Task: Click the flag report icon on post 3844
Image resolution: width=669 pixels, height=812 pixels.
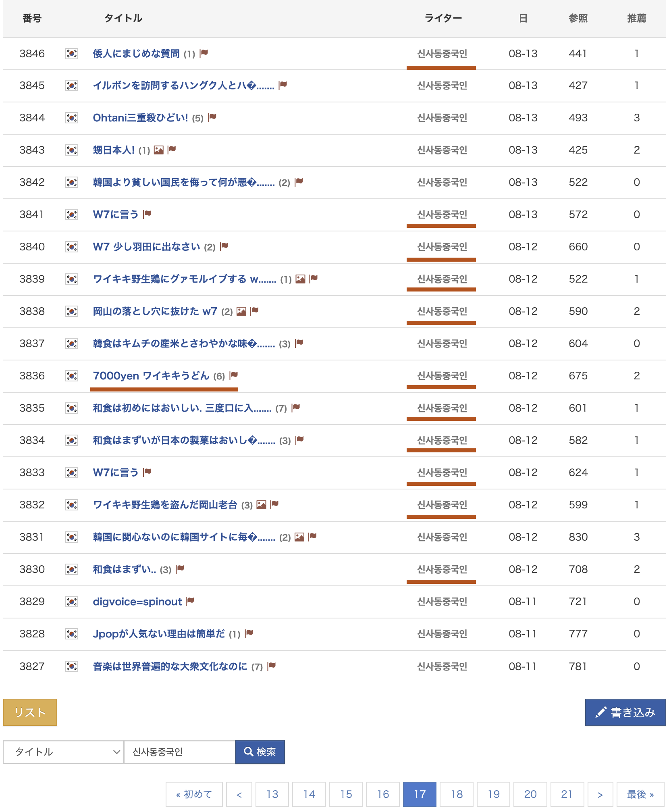Action: coord(212,117)
